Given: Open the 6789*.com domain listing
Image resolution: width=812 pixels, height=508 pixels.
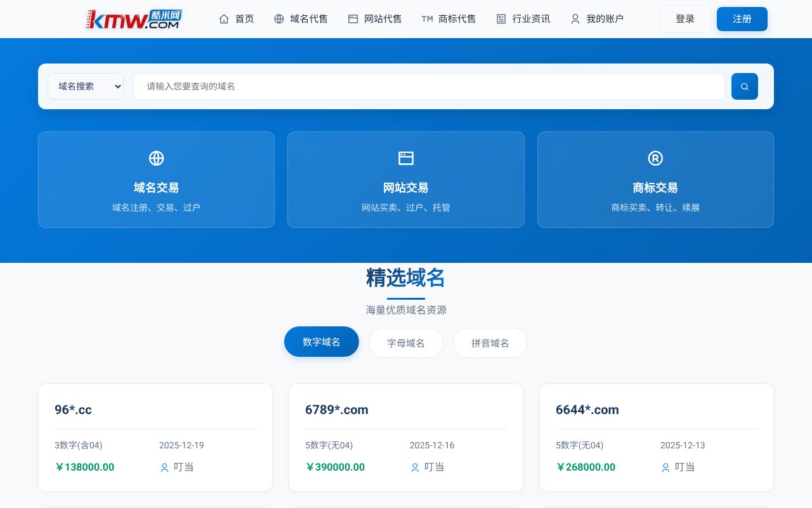Looking at the screenshot, I should tap(337, 410).
